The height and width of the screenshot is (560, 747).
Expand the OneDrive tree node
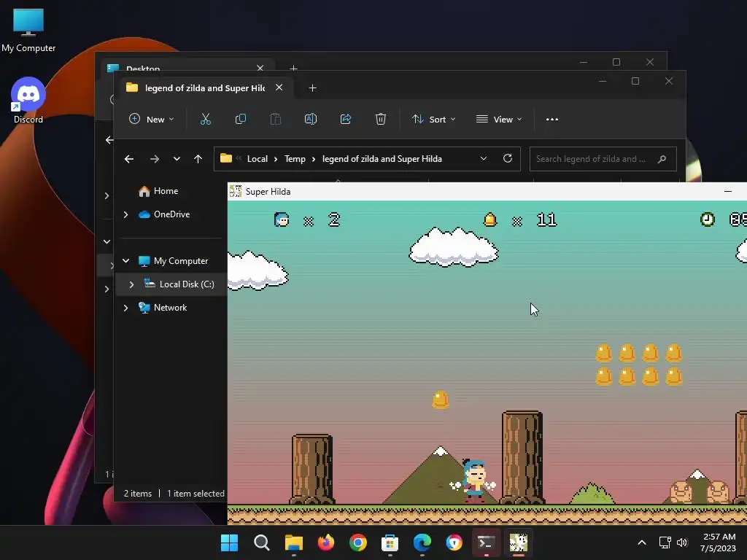125,215
